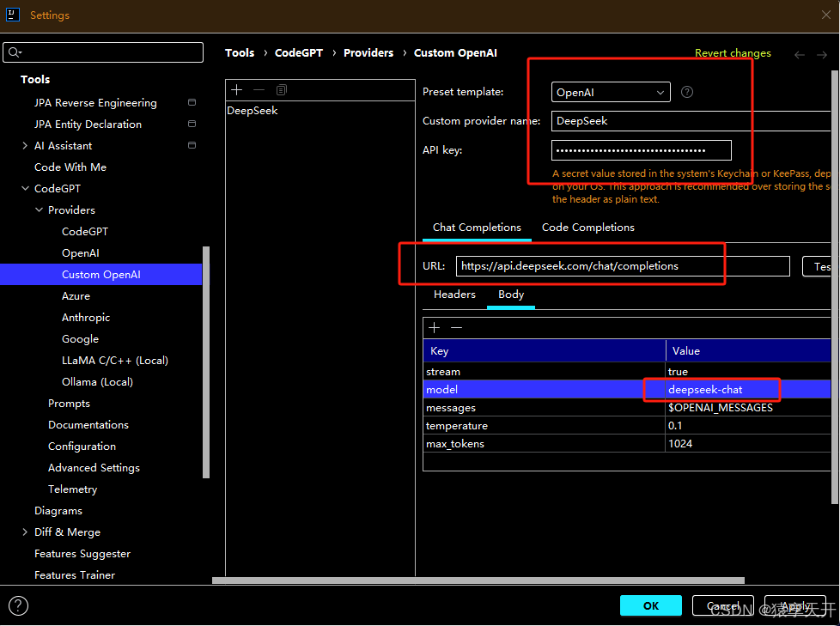
Task: Click the add provider plus icon
Action: pyautogui.click(x=237, y=90)
